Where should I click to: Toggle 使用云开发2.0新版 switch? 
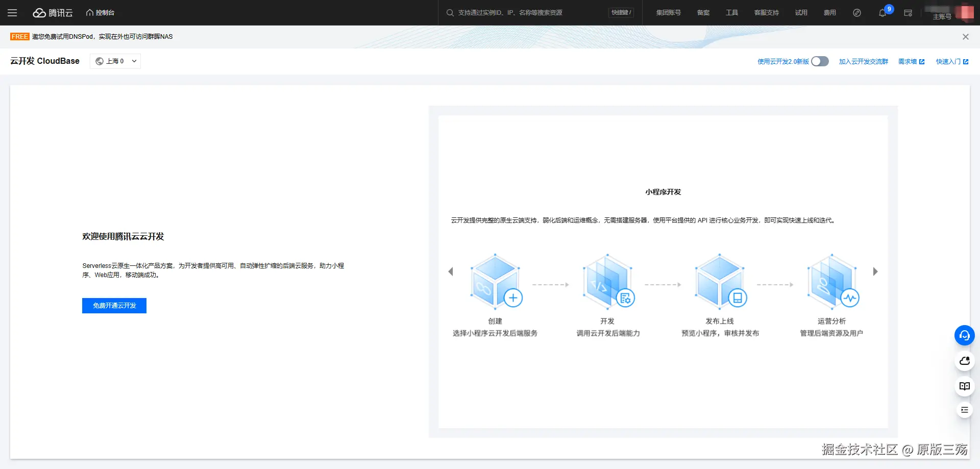tap(820, 61)
